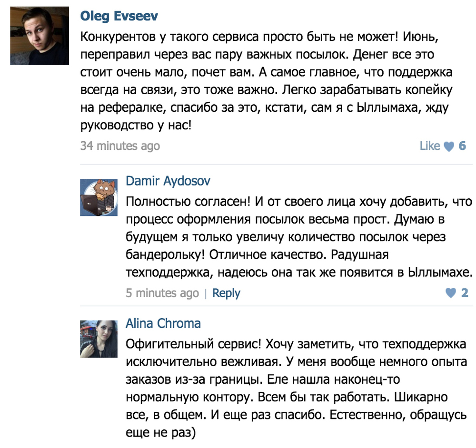Image resolution: width=476 pixels, height=448 pixels.
Task: Go to Alina Chroma's profile name
Action: pos(163,323)
